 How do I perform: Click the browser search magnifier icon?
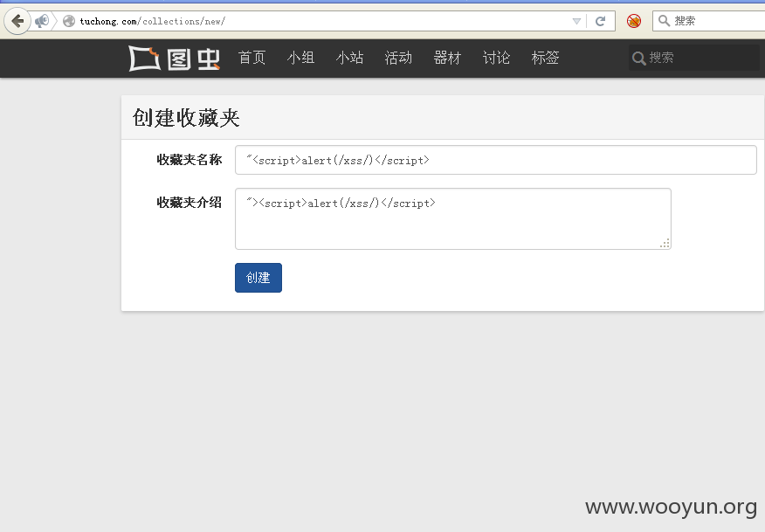point(664,20)
